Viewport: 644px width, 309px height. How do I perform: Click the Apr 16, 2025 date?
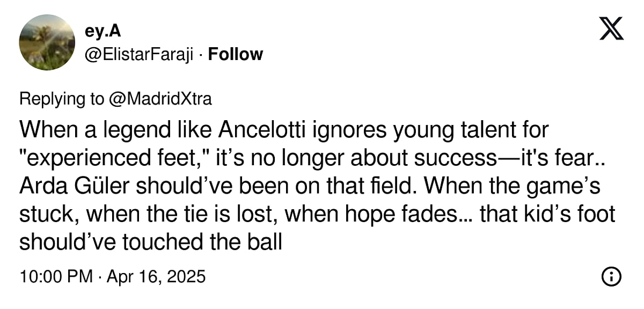coord(156,277)
